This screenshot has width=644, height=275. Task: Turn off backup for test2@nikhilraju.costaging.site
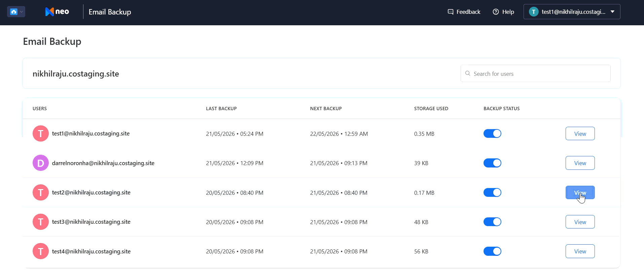pyautogui.click(x=492, y=192)
